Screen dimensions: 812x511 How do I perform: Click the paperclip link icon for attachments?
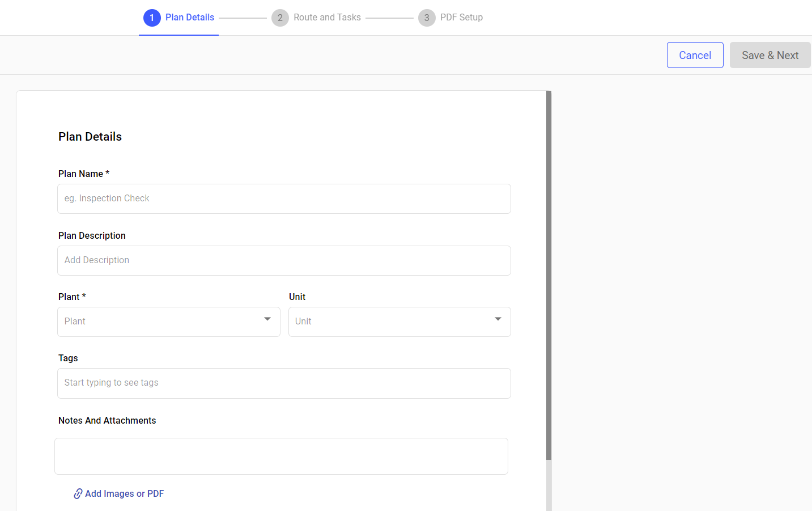point(78,494)
